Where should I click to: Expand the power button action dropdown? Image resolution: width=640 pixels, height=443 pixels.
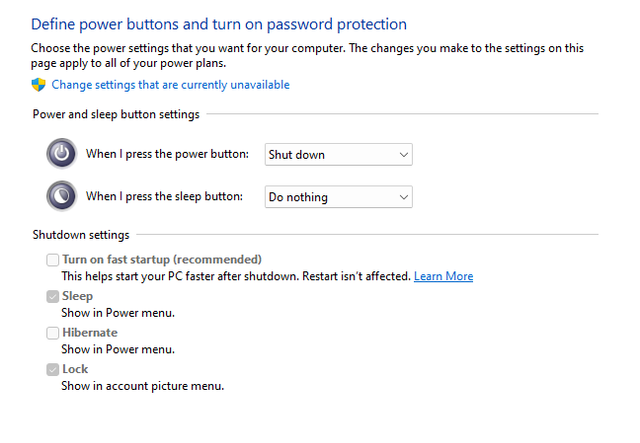338,154
